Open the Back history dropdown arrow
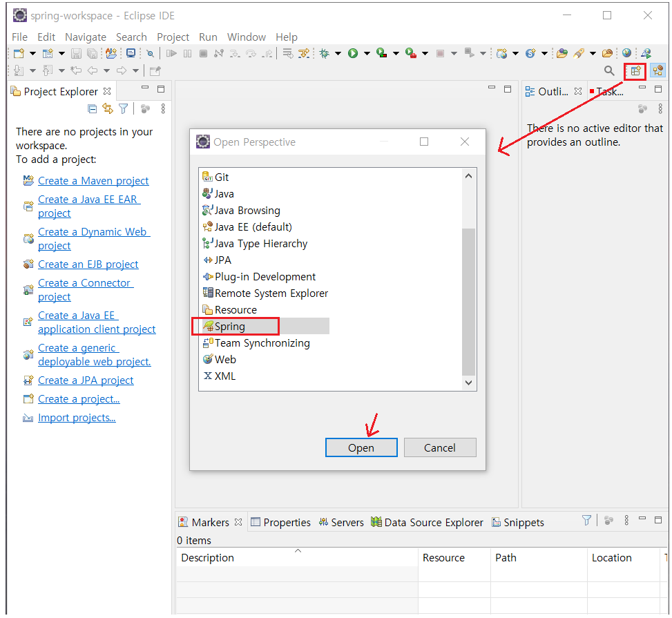Screen dimensions: 672x618 coord(106,70)
